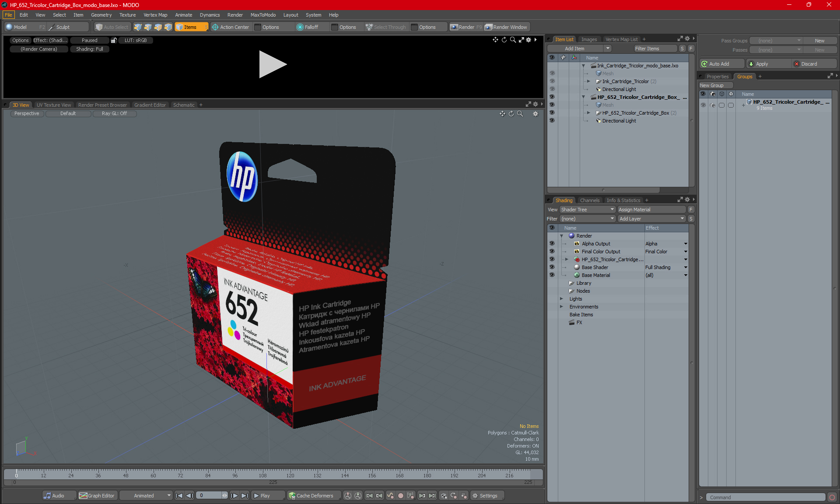Toggle Alpha Output visibility eye

tap(552, 244)
